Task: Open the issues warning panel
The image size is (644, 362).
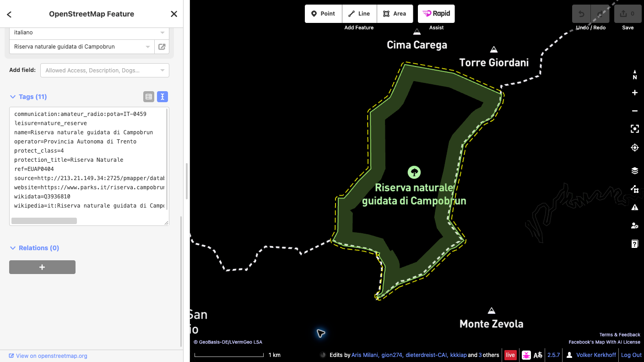Action: 635,207
